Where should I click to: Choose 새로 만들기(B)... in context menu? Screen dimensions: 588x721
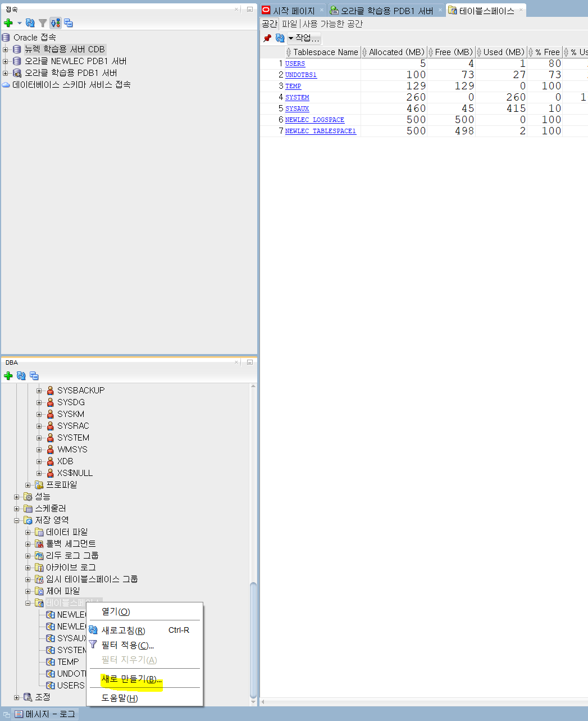(144, 679)
